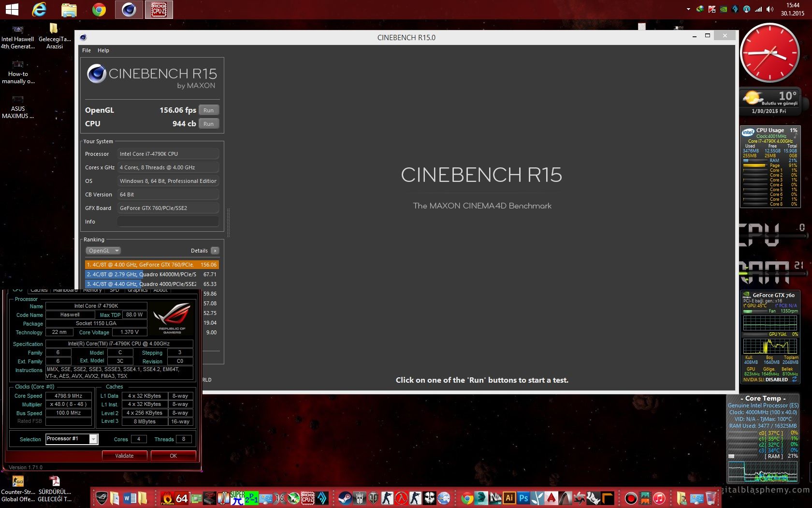Launch Microsoft Word from the bottom dock
812x508 pixels.
(x=130, y=498)
